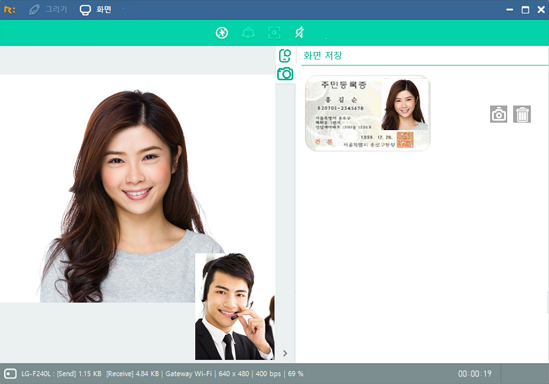This screenshot has width=549, height=384.
Task: Open the screen save side panel icon
Action: point(285,55)
